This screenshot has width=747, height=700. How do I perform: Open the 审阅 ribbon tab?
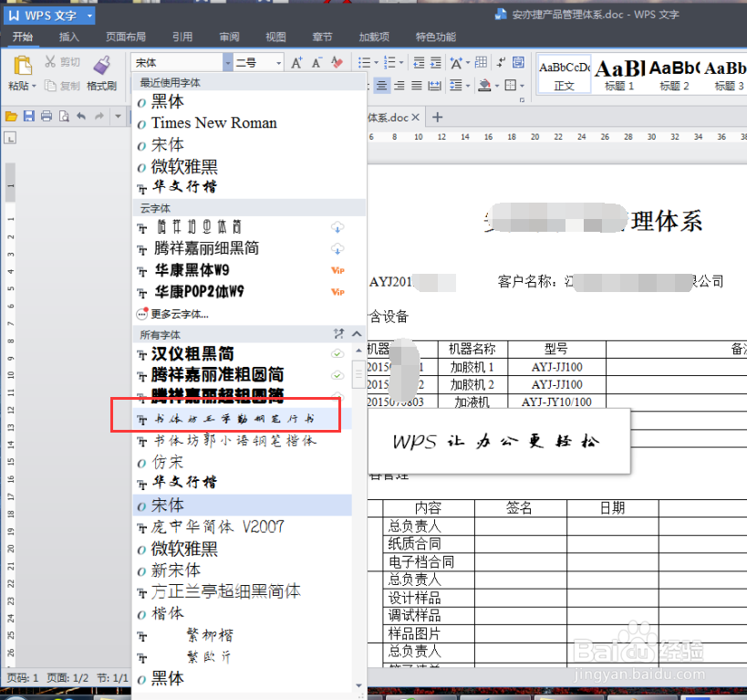pyautogui.click(x=229, y=37)
